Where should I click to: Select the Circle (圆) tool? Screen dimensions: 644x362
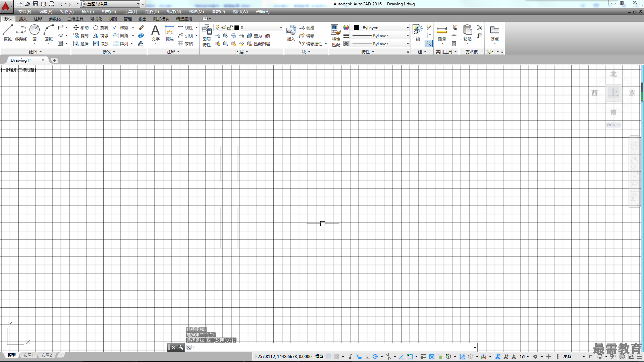coord(35,33)
